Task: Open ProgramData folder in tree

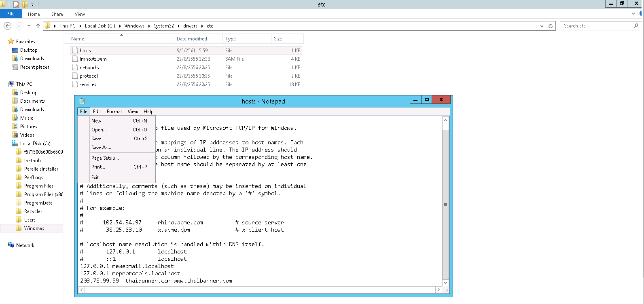Action: click(38, 203)
